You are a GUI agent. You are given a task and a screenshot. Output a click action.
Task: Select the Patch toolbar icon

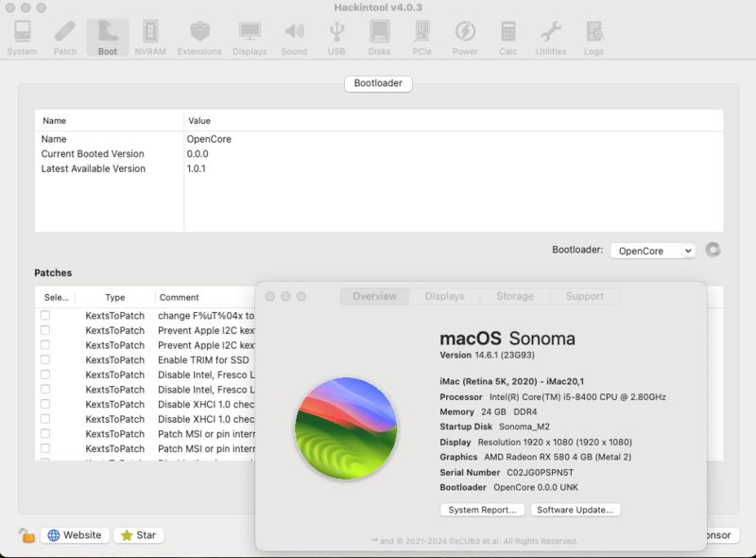[x=64, y=38]
